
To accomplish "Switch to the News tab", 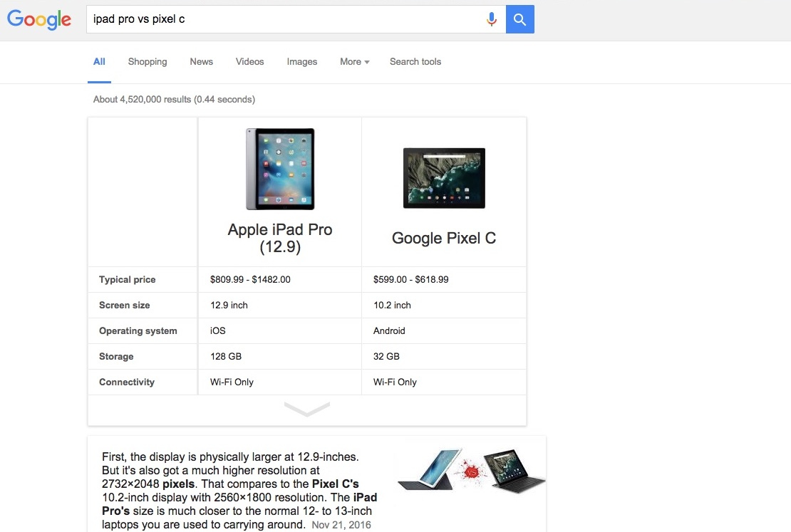I will pyautogui.click(x=201, y=62).
